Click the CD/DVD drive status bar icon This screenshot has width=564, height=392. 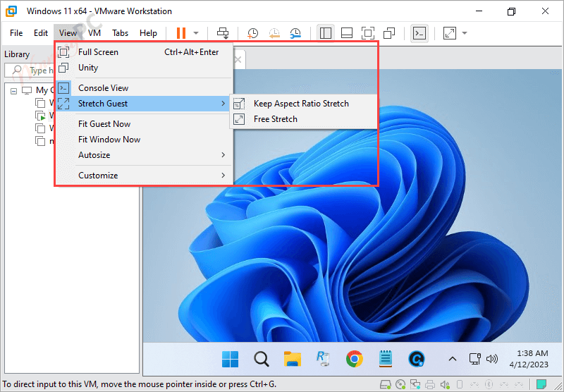click(x=400, y=384)
